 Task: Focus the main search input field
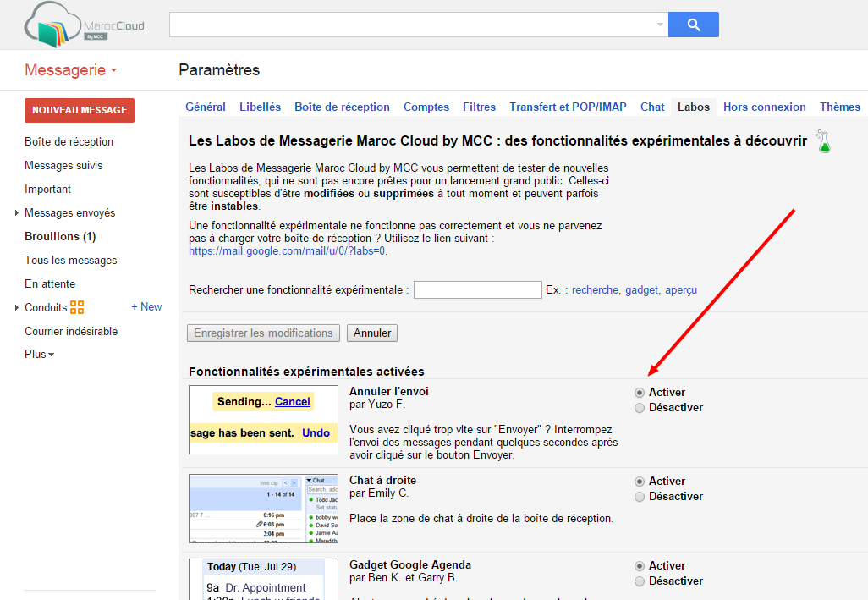pos(411,25)
